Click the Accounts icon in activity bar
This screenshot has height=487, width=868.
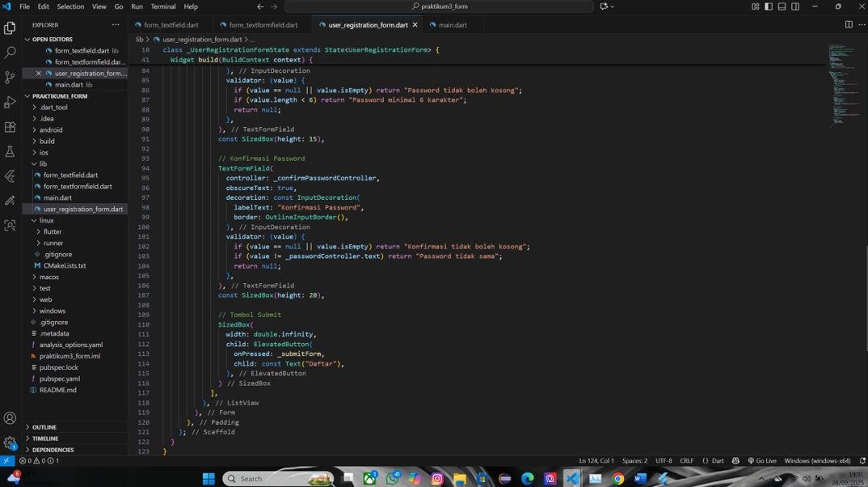tap(10, 418)
